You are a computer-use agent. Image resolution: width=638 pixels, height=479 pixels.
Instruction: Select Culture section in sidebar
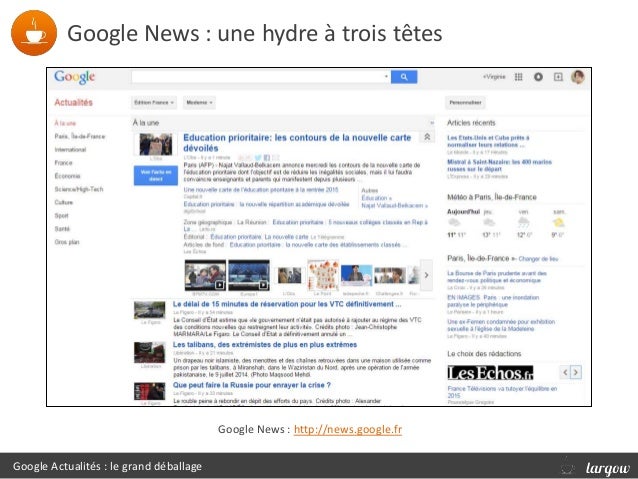point(64,202)
